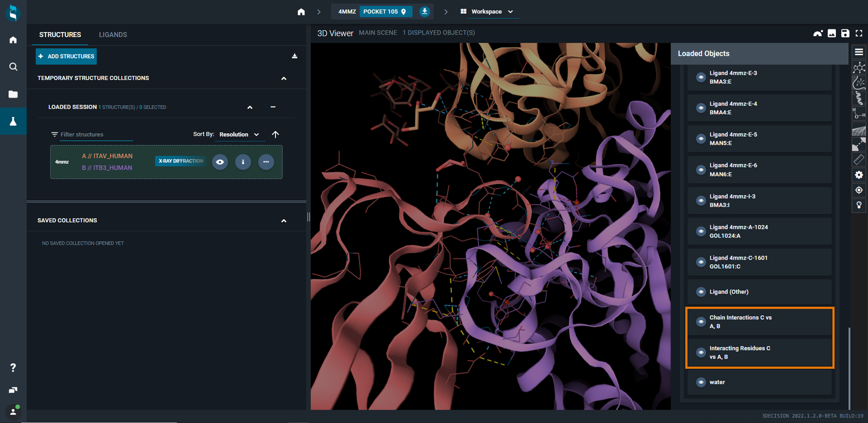The height and width of the screenshot is (423, 868).
Task: Switch to Ligands tab
Action: tap(113, 35)
